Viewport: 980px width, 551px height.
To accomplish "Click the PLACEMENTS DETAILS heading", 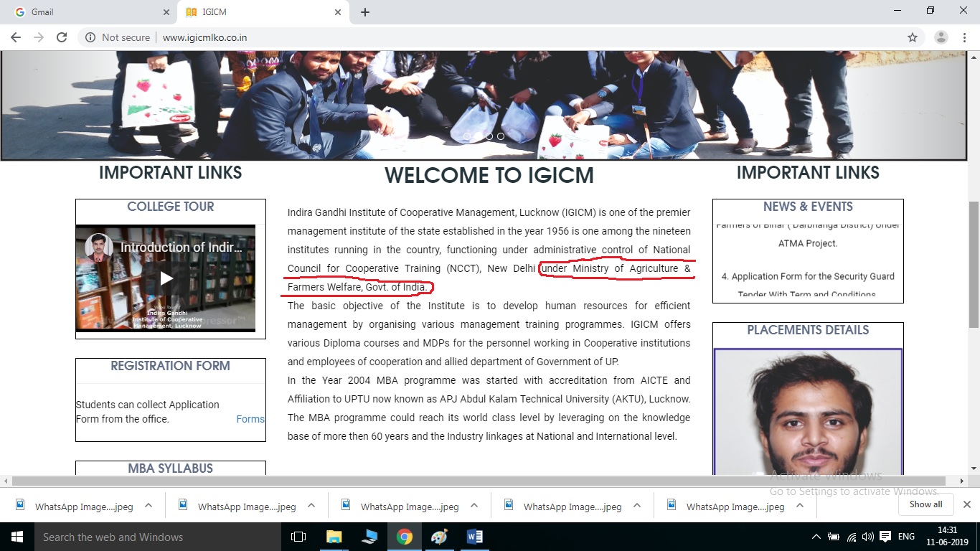I will pos(808,330).
